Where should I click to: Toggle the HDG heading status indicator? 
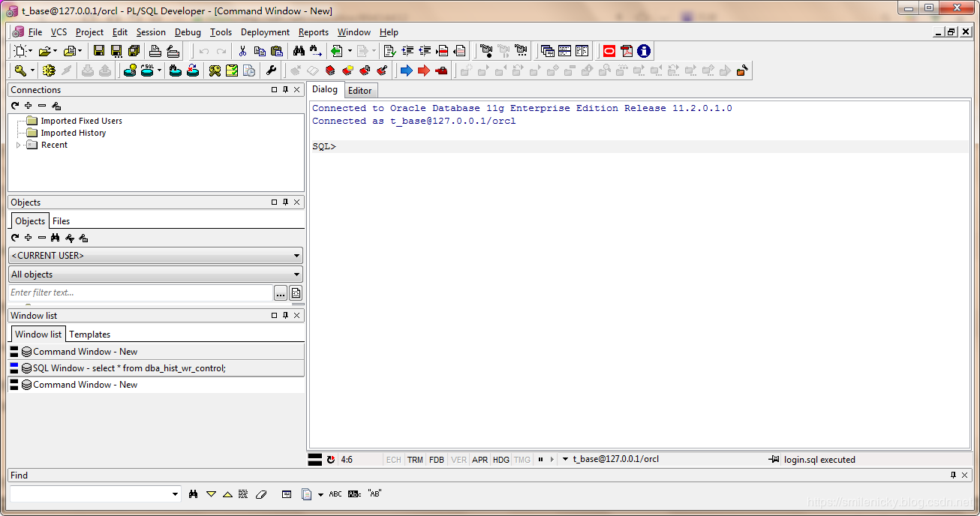pyautogui.click(x=501, y=460)
